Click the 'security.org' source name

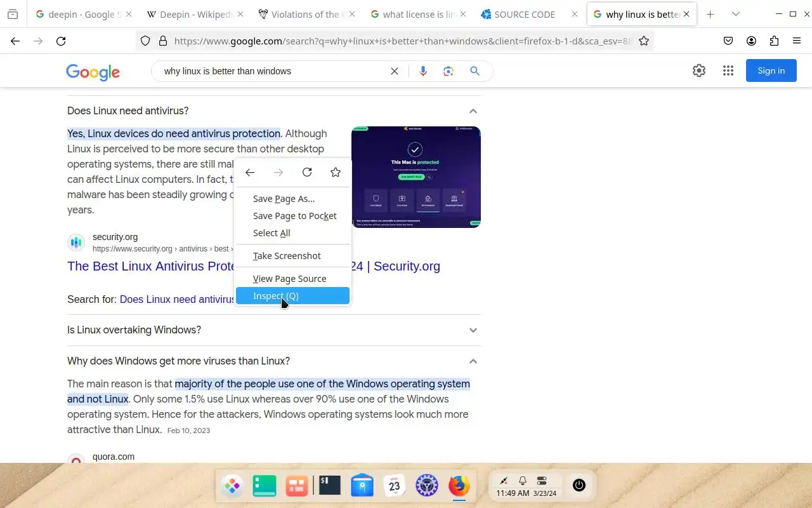coord(115,237)
